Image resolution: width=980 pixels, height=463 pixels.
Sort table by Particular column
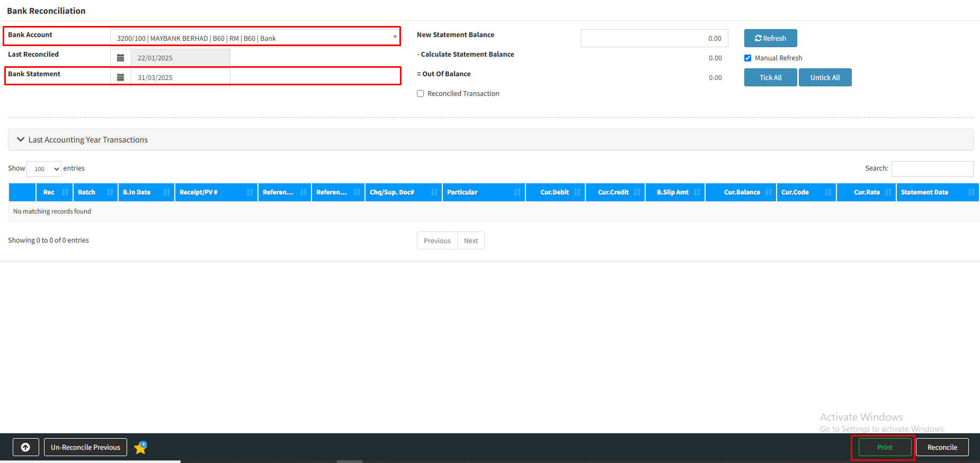[483, 192]
